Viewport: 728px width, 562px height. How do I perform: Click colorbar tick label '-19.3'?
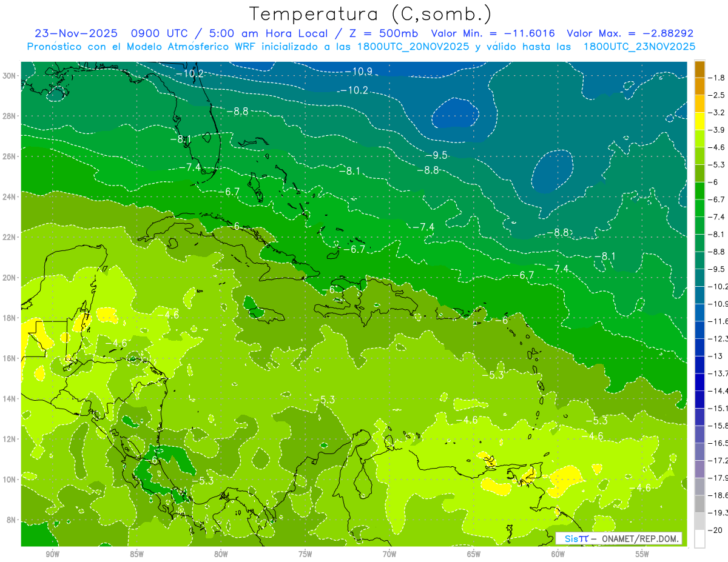pos(716,513)
